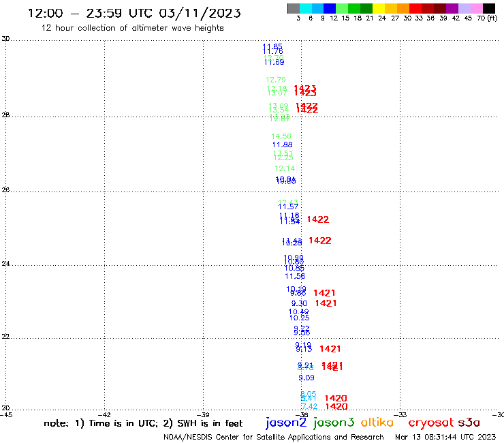Viewport: 504px width, 443px height.
Task: Select the wave height value 9.09
Action: pyautogui.click(x=306, y=378)
